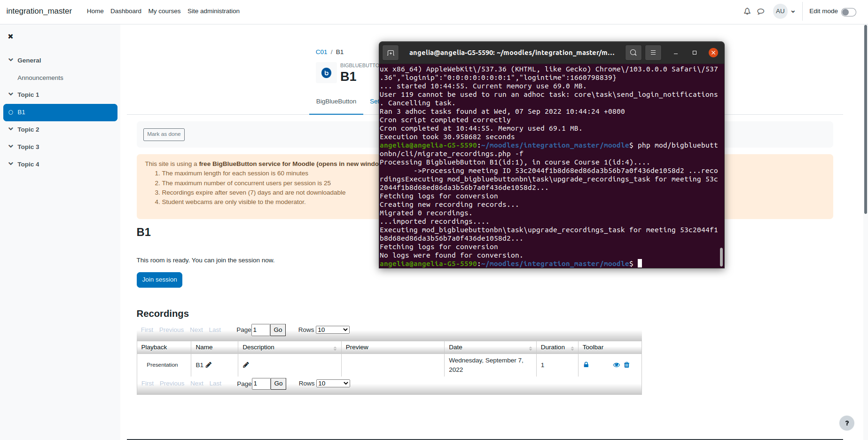The height and width of the screenshot is (440, 868).
Task: Open the terminal hamburger menu
Action: (x=653, y=53)
